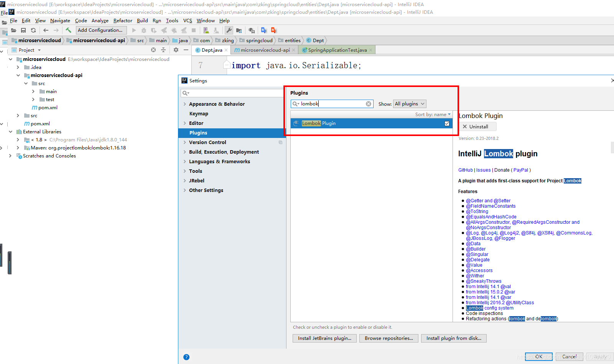Click the blue help question icon
The height and width of the screenshot is (364, 614).
pos(186,357)
